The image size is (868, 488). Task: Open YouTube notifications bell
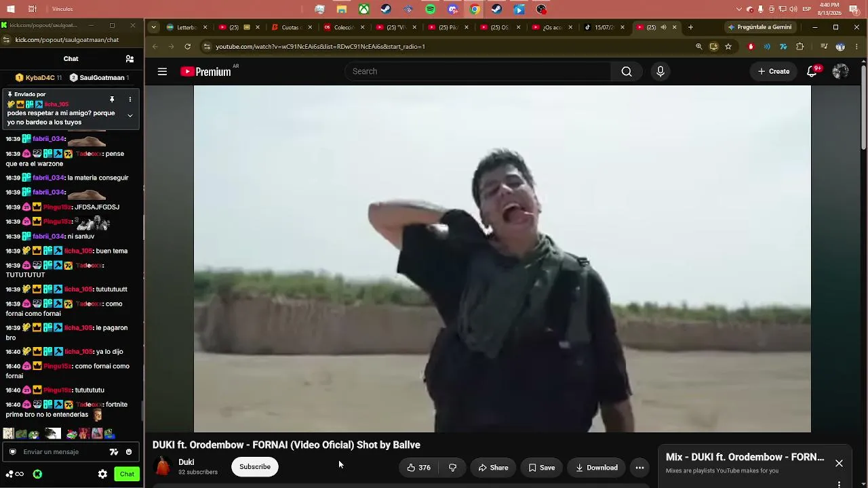812,71
